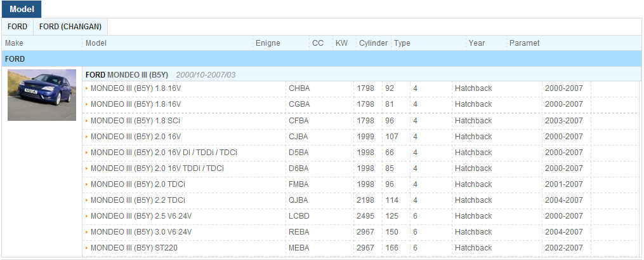Click the 107 KW value
The image size is (644, 260).
click(391, 137)
